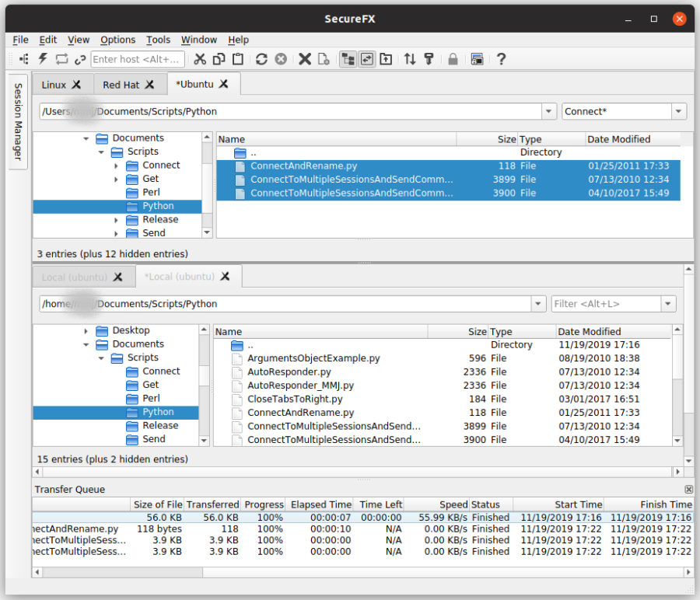Open the Tools menu

[159, 40]
